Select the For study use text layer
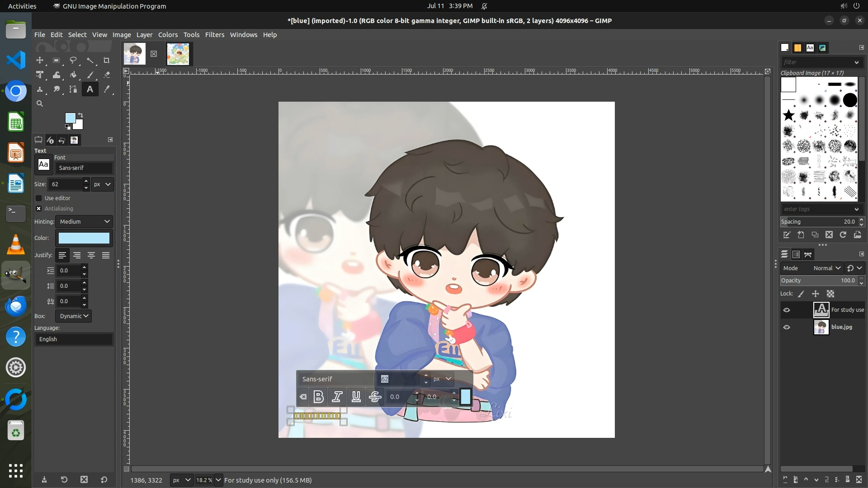868x488 pixels. click(847, 310)
